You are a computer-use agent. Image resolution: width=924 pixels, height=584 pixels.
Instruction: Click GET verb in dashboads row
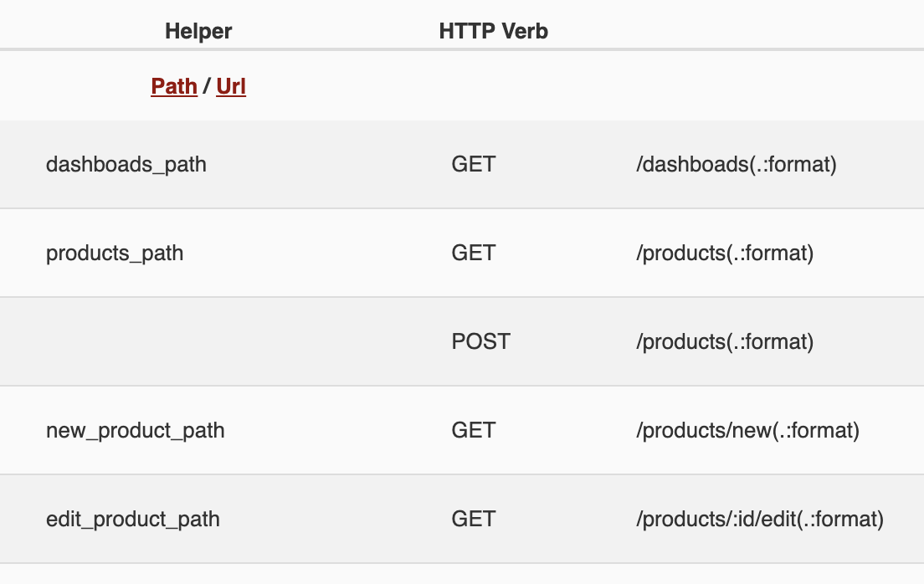coord(474,164)
